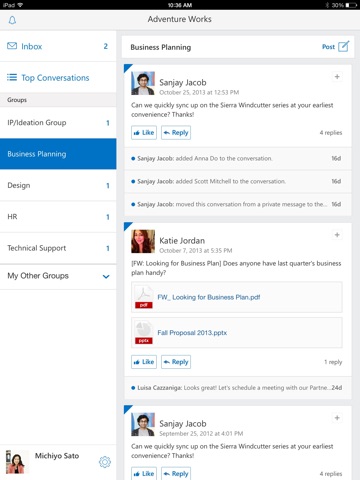Viewport: 360px width, 480px height.
Task: Reply to Katie Jordan's post
Action: pos(176,362)
